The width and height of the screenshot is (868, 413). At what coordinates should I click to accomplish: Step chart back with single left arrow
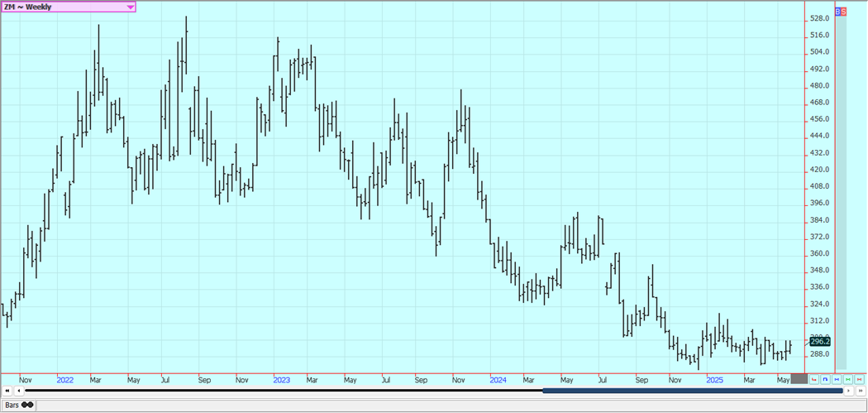point(19,391)
